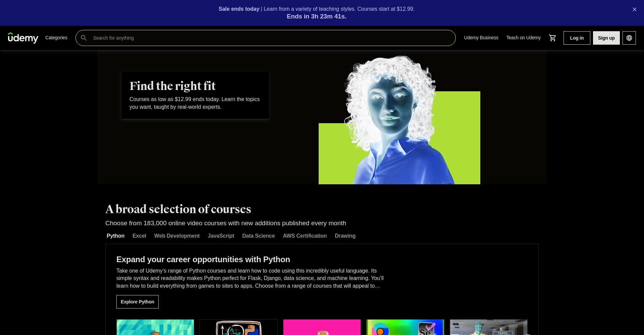644x335 pixels.
Task: Click the search magnifier icon
Action: tap(84, 38)
